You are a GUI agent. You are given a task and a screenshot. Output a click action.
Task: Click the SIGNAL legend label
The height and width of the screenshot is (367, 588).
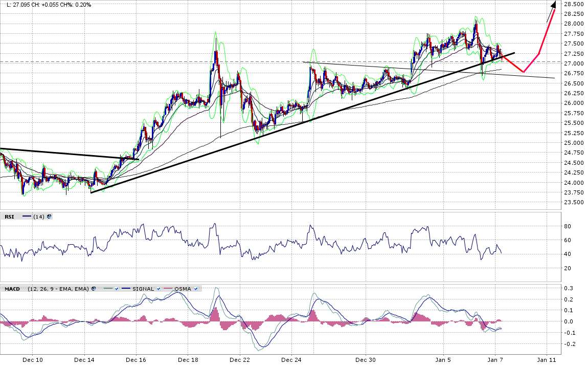coord(143,289)
